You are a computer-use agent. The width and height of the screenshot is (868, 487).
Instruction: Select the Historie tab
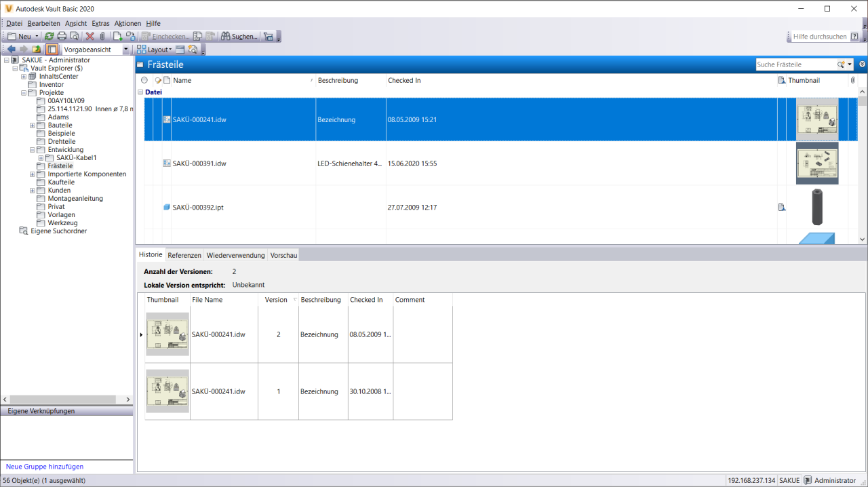click(x=151, y=254)
